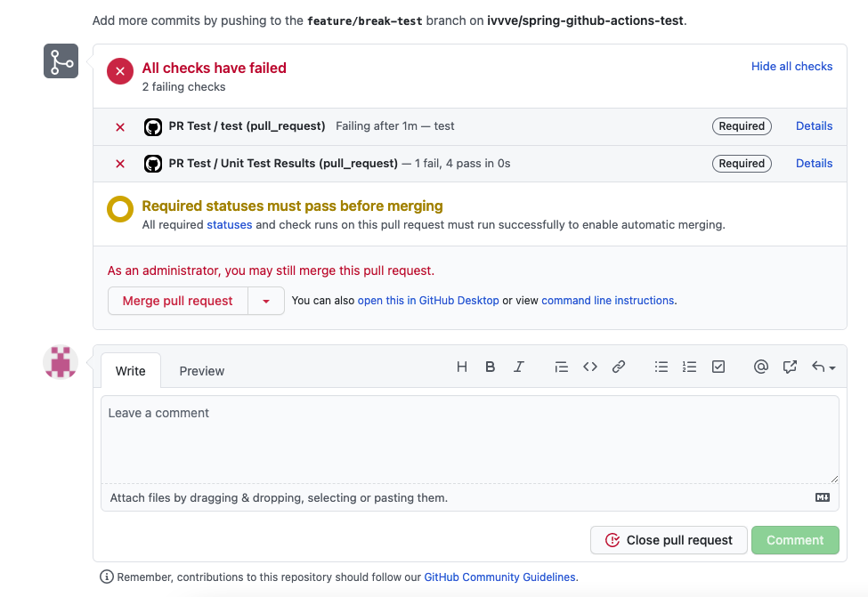868x597 pixels.
Task: Click 'Required statuses must pass before merging' text
Action: [x=292, y=206]
